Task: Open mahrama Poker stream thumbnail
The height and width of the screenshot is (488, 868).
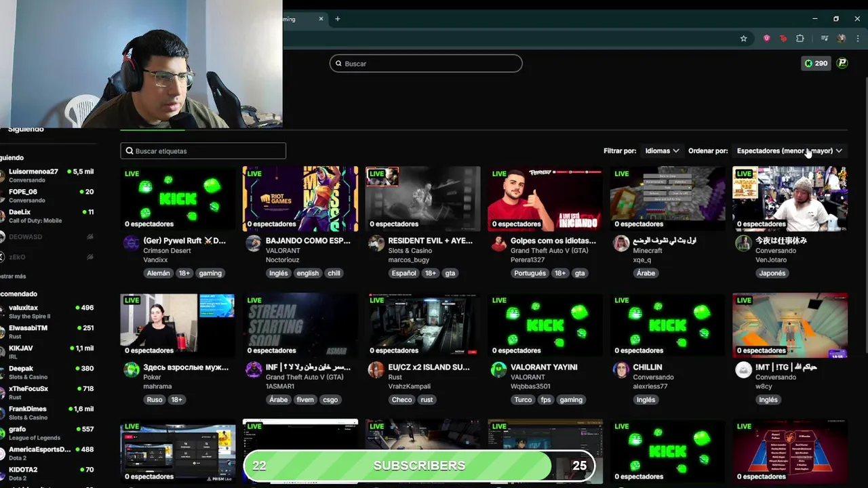Action: (x=178, y=325)
